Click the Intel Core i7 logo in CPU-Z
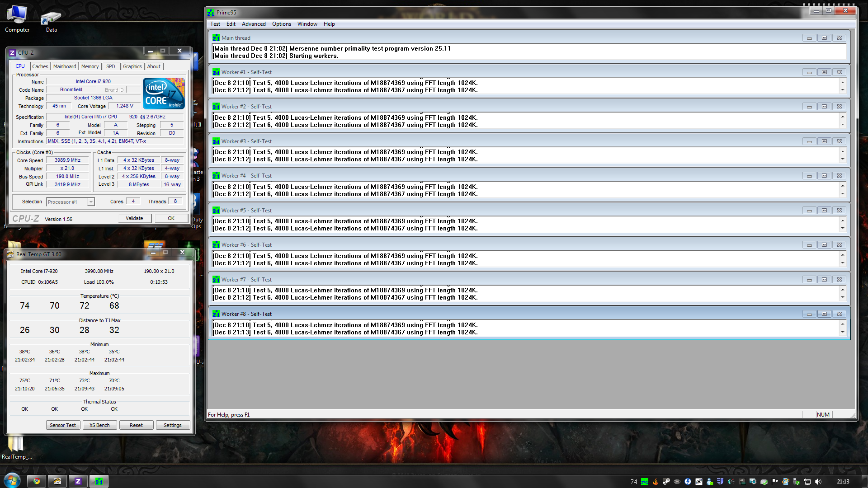The height and width of the screenshot is (488, 868). click(164, 94)
